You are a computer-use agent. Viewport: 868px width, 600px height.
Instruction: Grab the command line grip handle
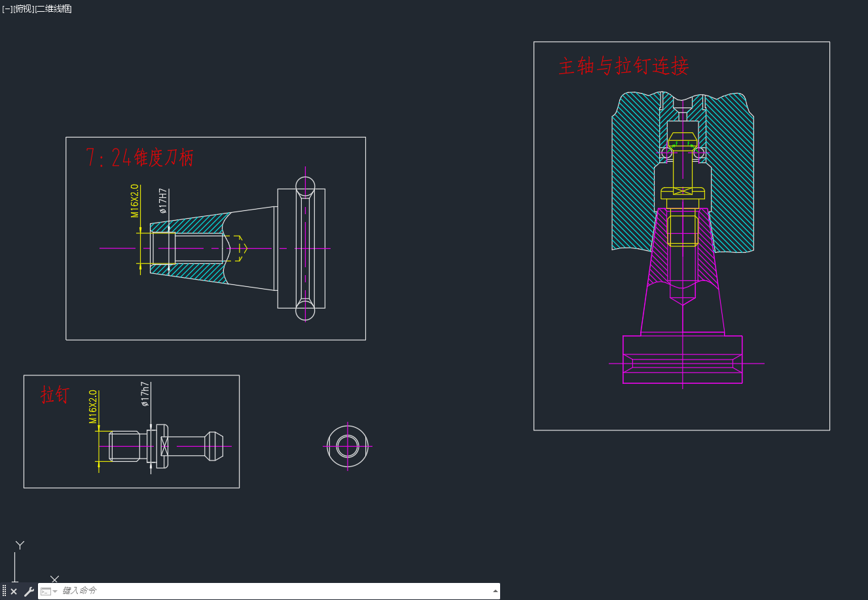pos(4,591)
